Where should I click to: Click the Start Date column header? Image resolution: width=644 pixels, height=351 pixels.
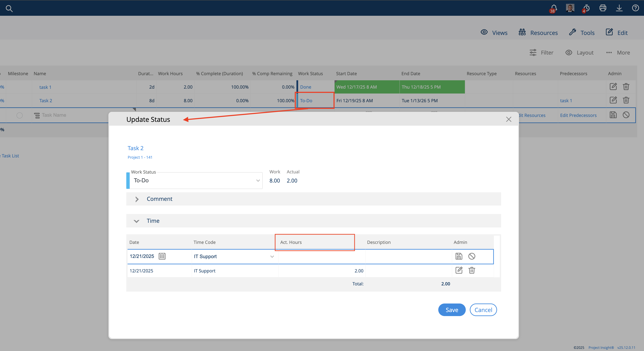346,73
